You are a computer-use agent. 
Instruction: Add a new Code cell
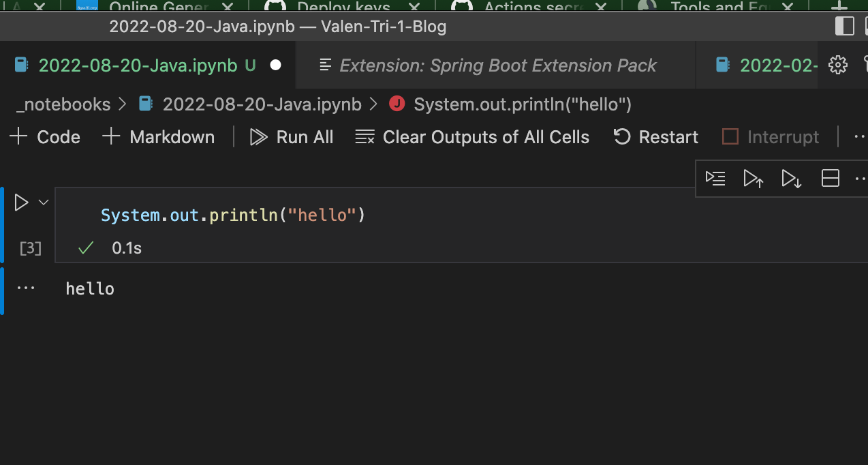tap(45, 137)
